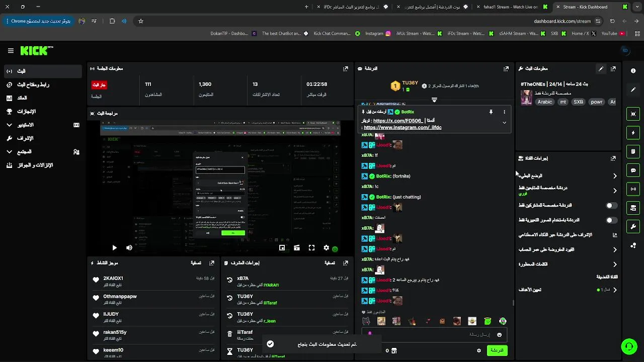Toggle the broadcast signal widget in sidebar
Screen dimensions: 644x362
click(x=633, y=189)
